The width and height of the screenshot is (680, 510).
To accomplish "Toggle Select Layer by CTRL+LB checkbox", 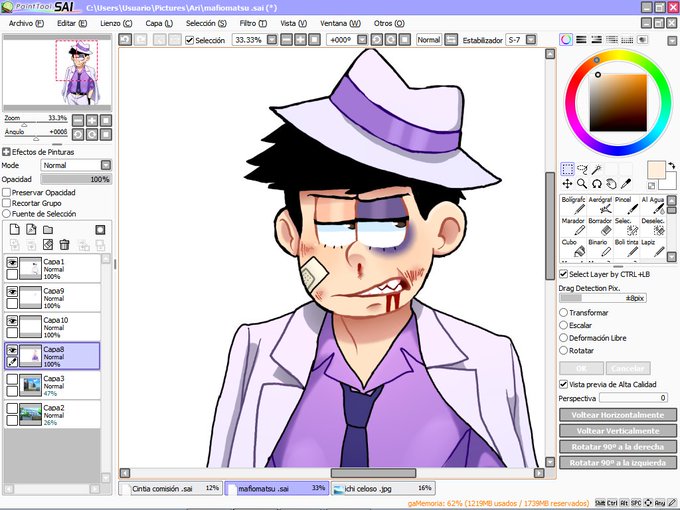I will [x=563, y=274].
